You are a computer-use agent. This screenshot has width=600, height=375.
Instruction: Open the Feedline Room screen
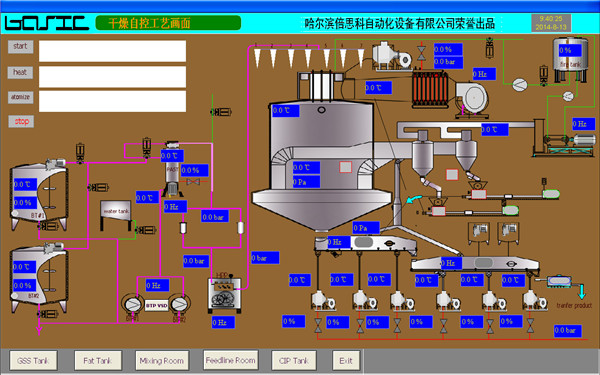(x=231, y=360)
